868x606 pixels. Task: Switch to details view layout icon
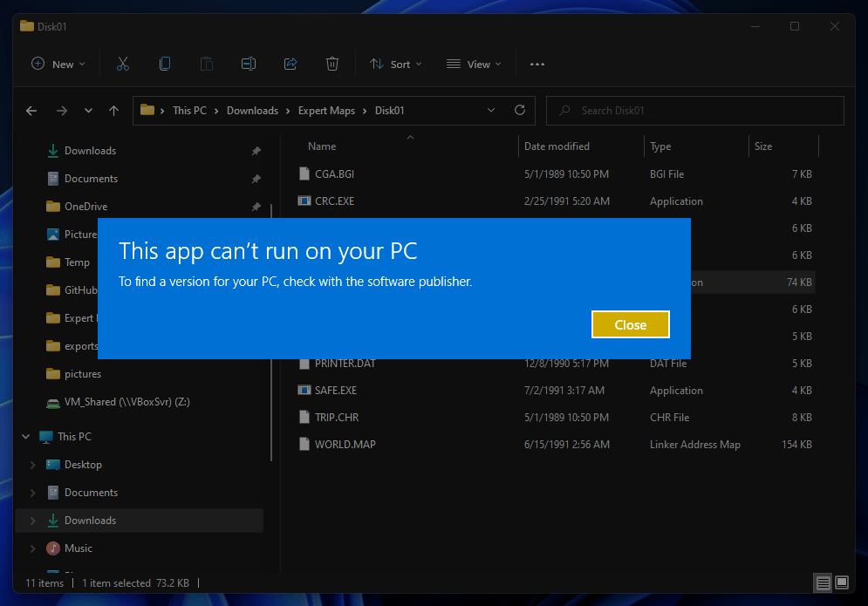823,582
